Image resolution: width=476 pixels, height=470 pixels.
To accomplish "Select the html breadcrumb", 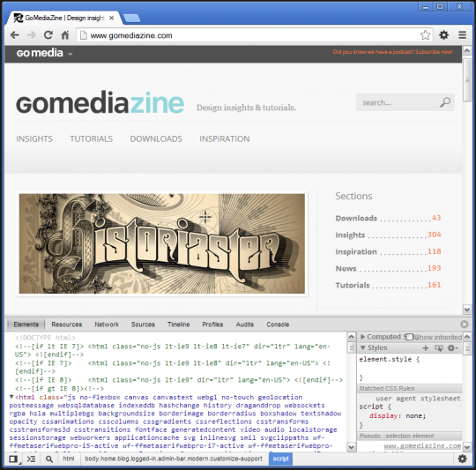I will (68, 459).
